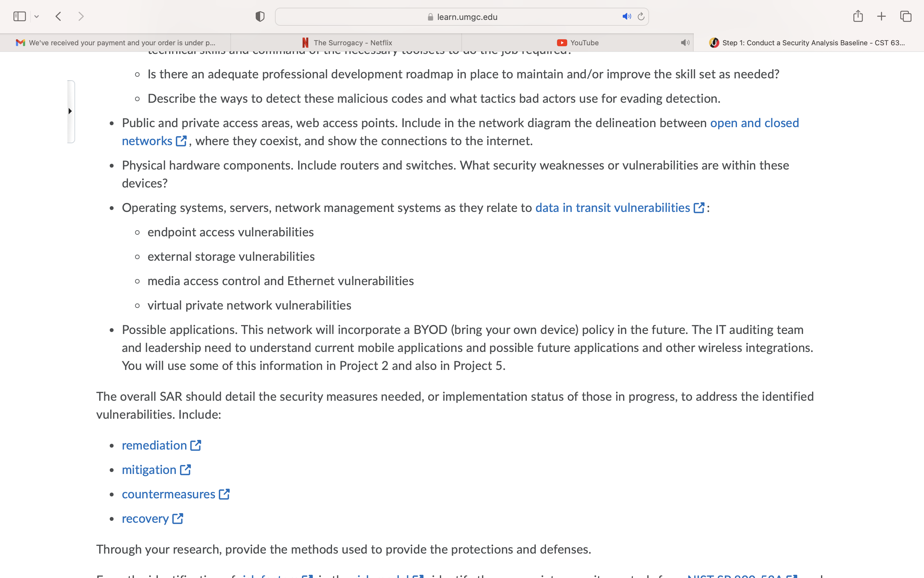924x578 pixels.
Task: Open the remediation link
Action: tap(154, 445)
